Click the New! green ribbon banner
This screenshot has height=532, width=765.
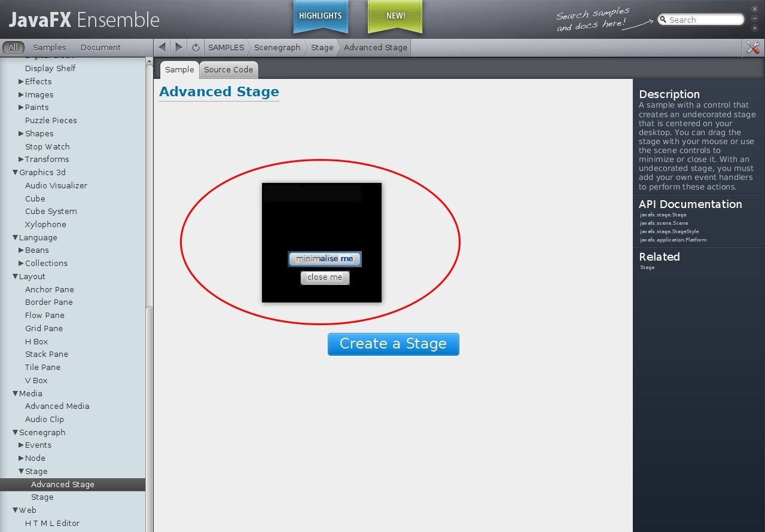(395, 16)
